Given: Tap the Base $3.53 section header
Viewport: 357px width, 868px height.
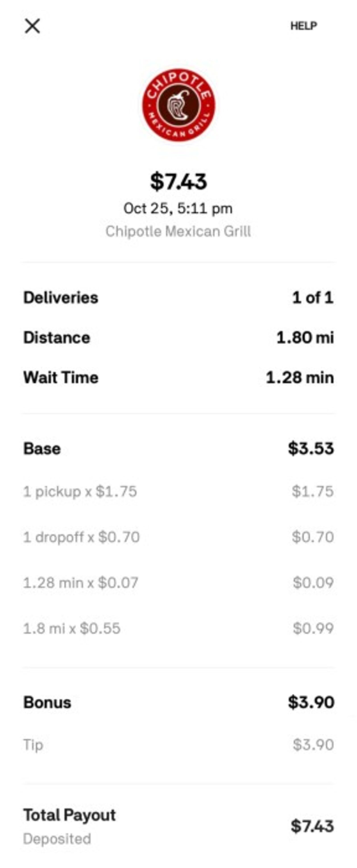Looking at the screenshot, I should pyautogui.click(x=178, y=448).
